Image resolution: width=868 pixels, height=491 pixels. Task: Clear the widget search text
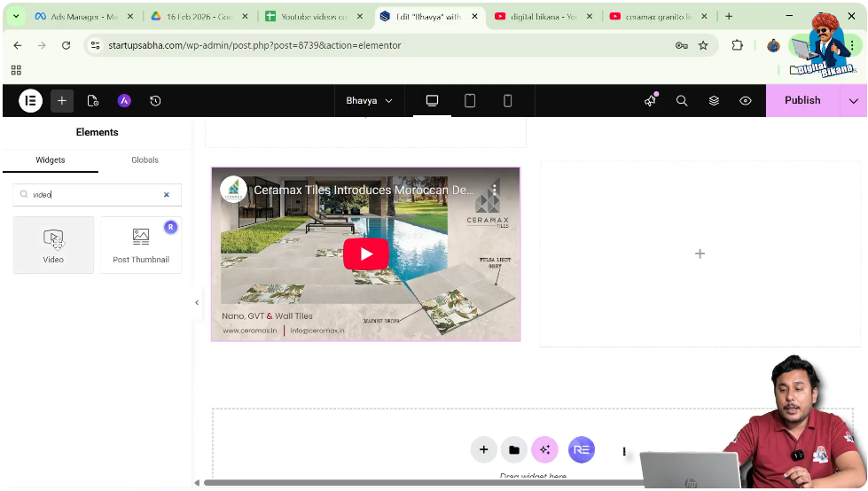[166, 195]
